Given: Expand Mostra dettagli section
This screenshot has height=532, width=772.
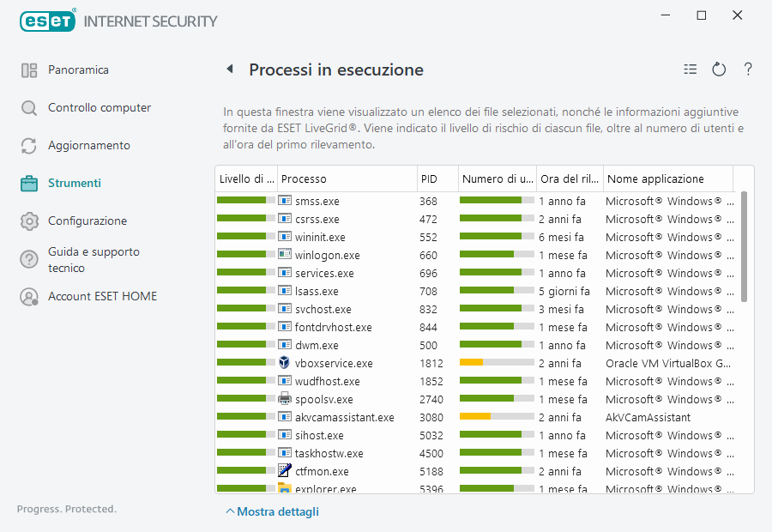Looking at the screenshot, I should point(272,511).
